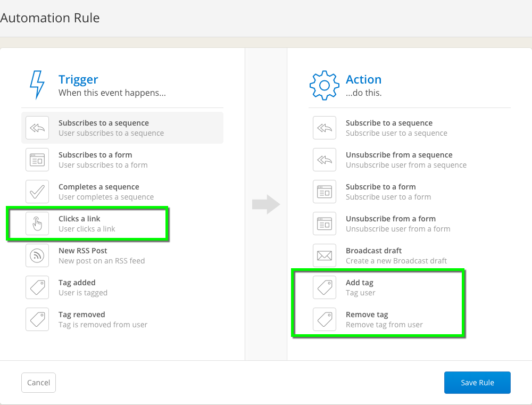The image size is (532, 405).
Task: Click the Remove tag action icon
Action: tap(325, 319)
